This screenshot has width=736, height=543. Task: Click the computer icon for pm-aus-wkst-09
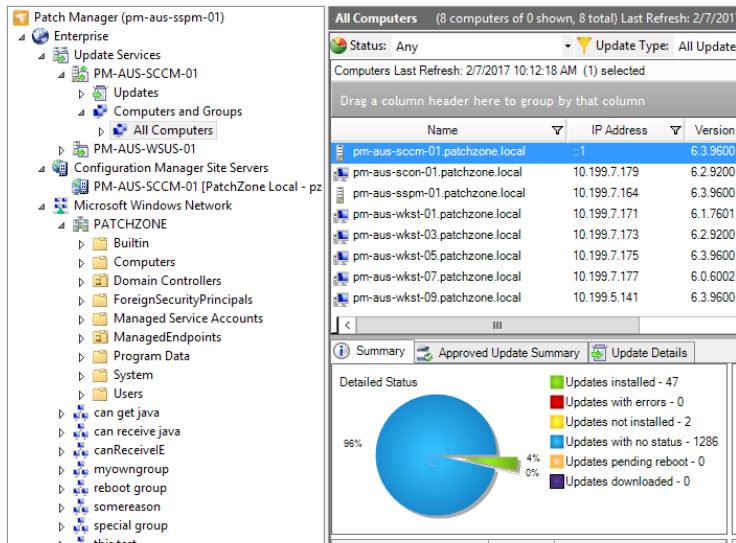[341, 298]
